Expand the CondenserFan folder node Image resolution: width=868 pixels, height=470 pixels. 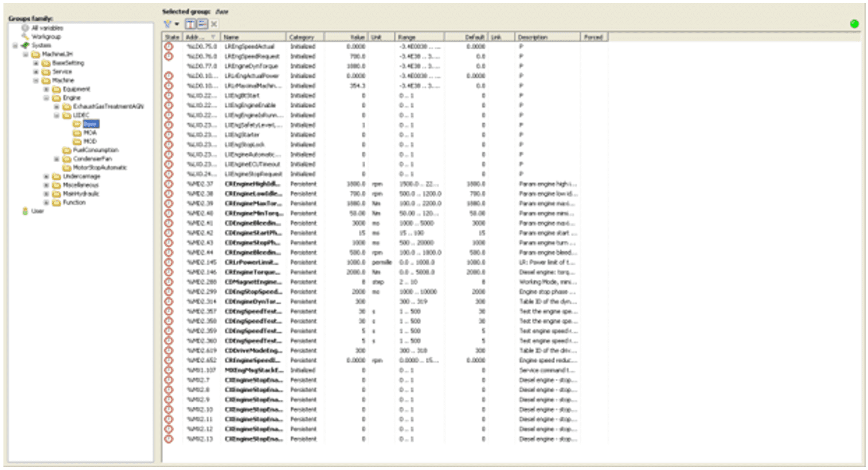click(x=57, y=159)
